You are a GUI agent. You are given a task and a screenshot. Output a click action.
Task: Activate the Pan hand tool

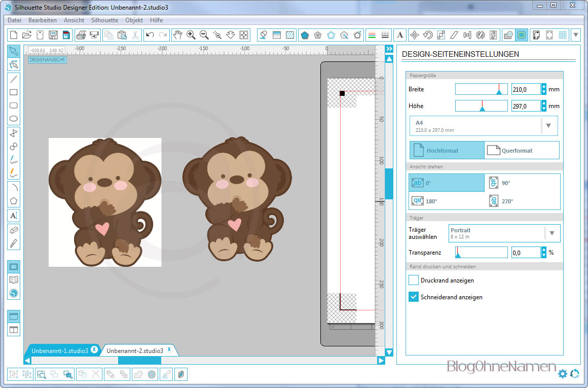point(177,35)
